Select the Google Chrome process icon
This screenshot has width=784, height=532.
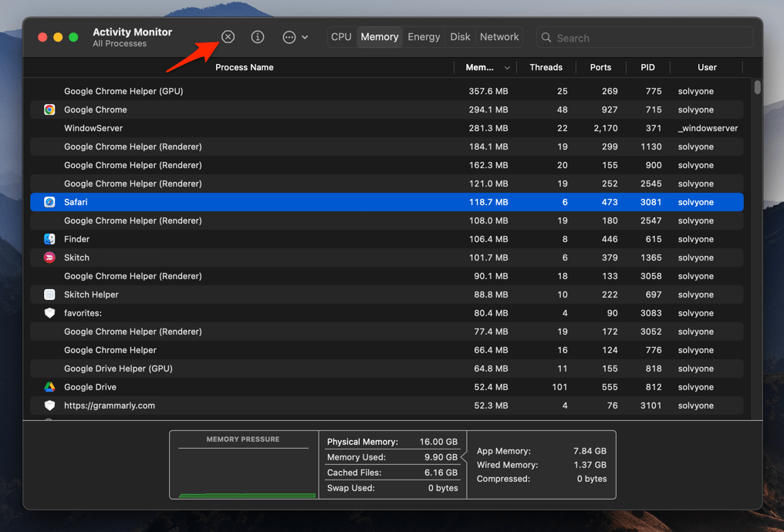pyautogui.click(x=49, y=109)
